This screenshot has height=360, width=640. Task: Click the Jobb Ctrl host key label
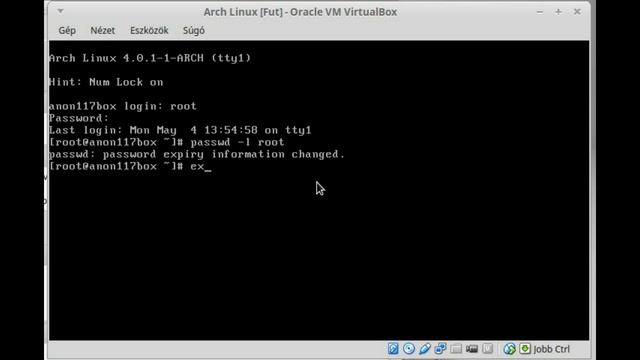(551, 349)
